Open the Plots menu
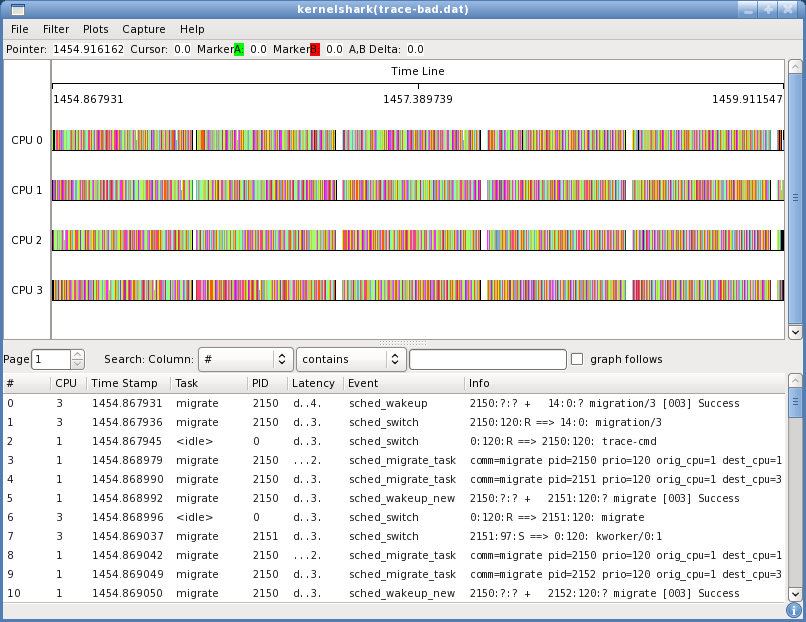 pyautogui.click(x=96, y=30)
